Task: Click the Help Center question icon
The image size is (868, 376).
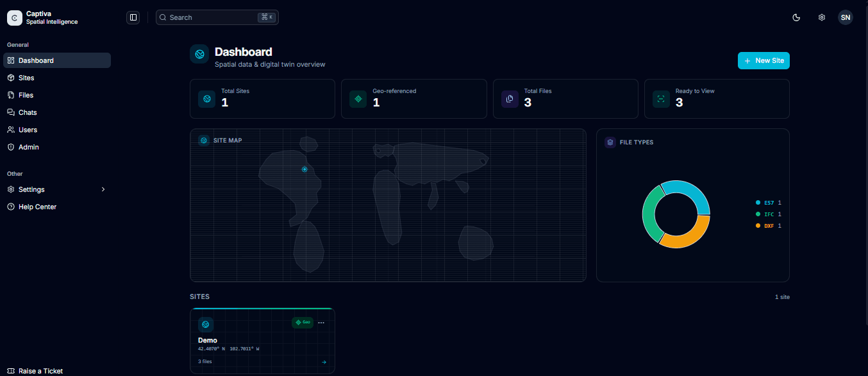Action: 11,207
